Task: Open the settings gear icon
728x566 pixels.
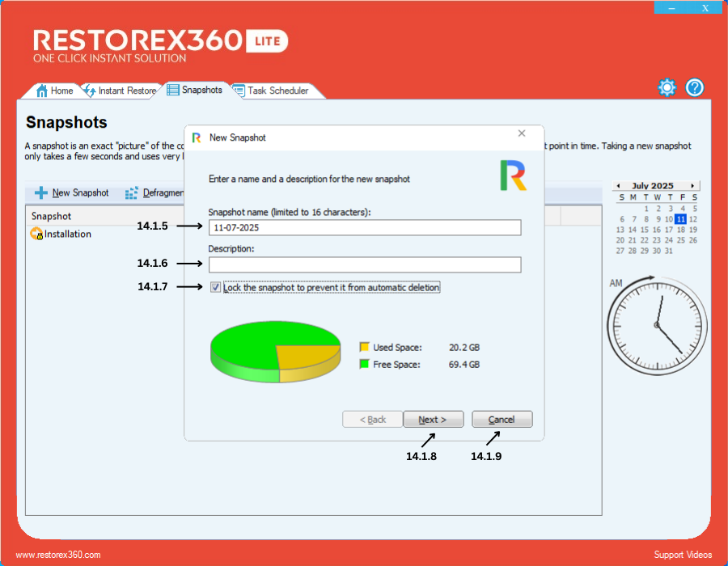Action: 667,88
